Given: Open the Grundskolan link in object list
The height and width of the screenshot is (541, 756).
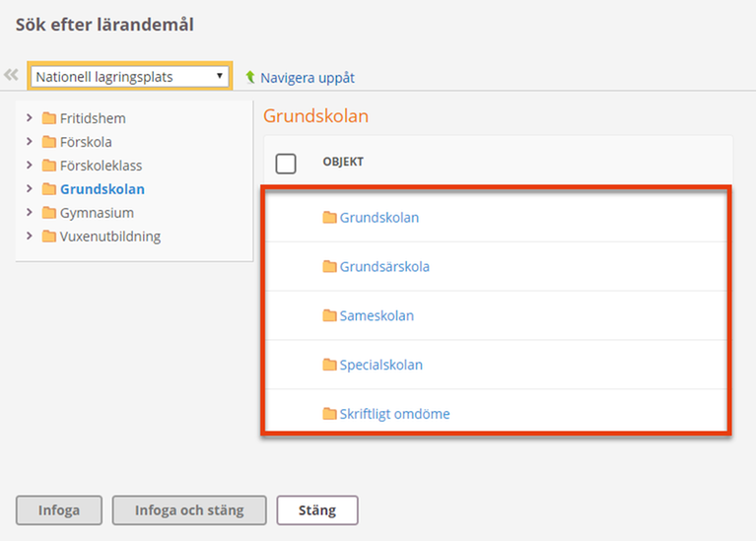Looking at the screenshot, I should pos(378,218).
